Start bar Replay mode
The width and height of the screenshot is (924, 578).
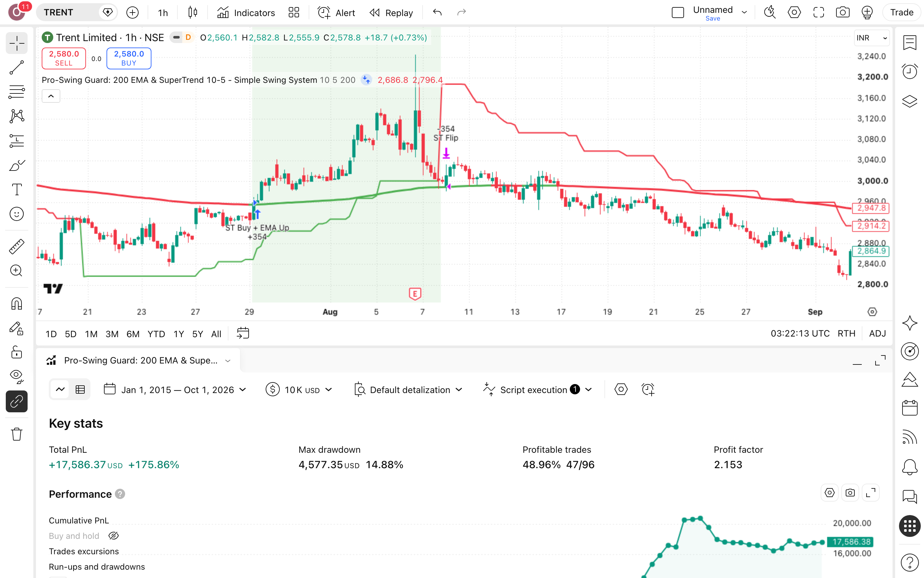click(391, 13)
